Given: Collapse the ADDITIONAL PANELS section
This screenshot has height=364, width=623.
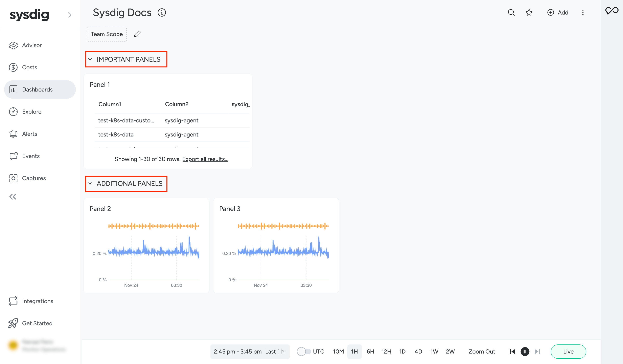Looking at the screenshot, I should click(90, 183).
